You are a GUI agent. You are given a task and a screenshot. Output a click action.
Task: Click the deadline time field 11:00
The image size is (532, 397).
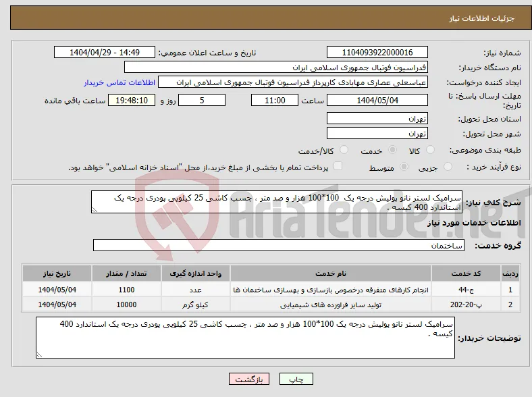tap(275, 100)
